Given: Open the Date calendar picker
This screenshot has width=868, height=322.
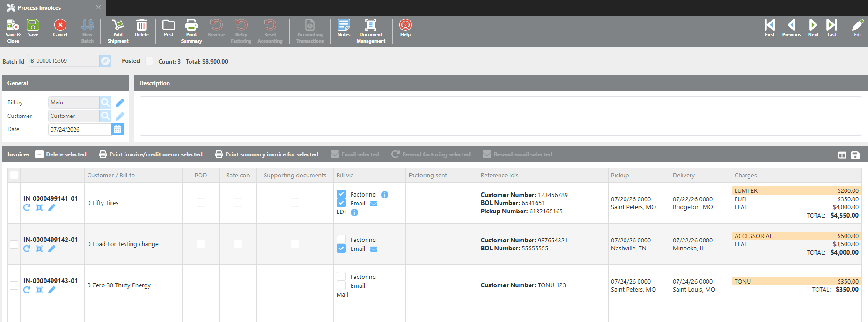Looking at the screenshot, I should (118, 129).
